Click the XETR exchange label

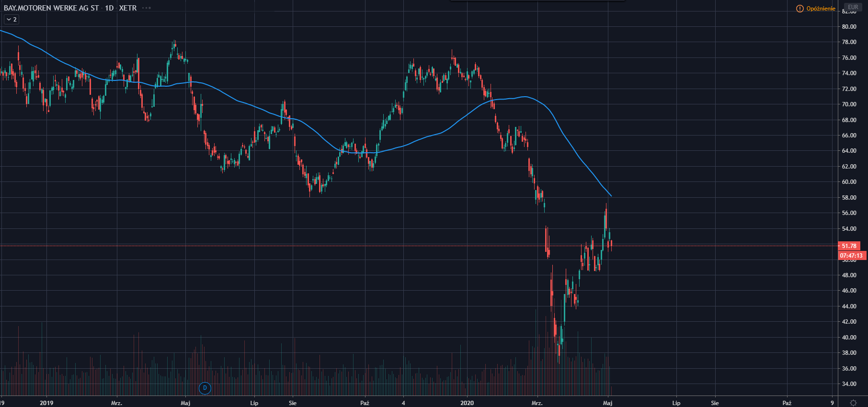point(128,8)
